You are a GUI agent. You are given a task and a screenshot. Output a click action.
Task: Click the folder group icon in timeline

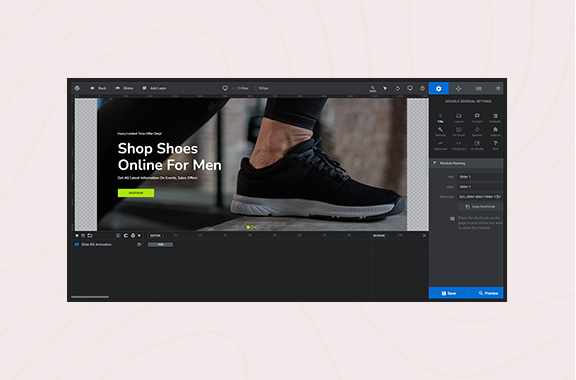click(x=90, y=236)
